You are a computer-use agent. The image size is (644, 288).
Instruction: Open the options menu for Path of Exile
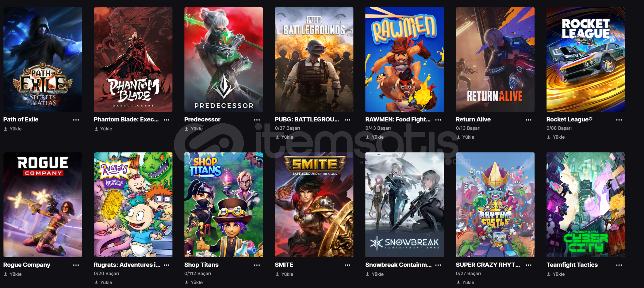point(76,120)
